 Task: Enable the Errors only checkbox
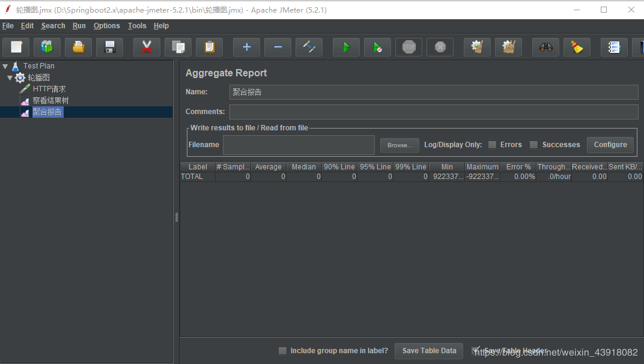pos(492,145)
